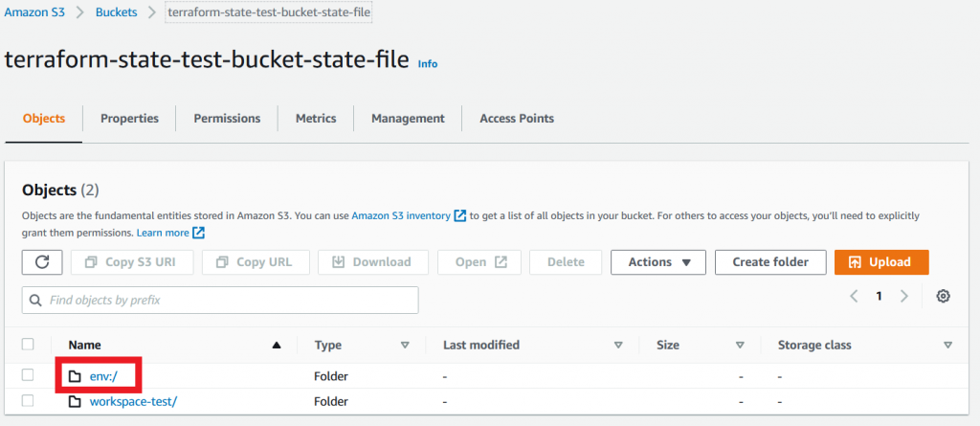Switch to the Permissions tab

pos(227,119)
